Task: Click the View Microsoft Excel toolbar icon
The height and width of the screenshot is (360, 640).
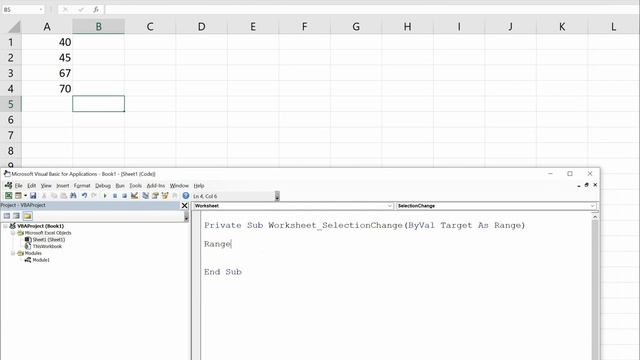Action: (x=8, y=196)
